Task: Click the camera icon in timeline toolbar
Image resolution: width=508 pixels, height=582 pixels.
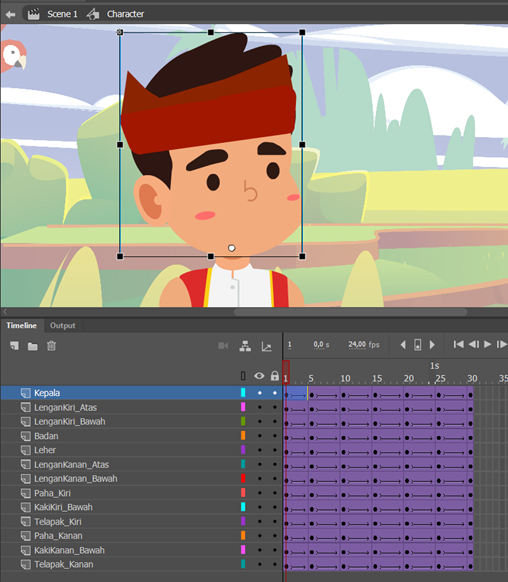Action: (223, 346)
